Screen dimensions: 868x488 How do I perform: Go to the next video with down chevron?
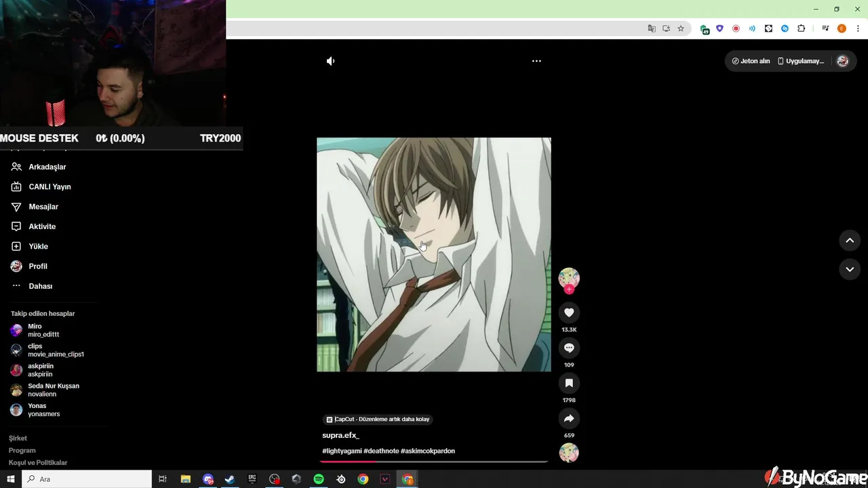850,269
